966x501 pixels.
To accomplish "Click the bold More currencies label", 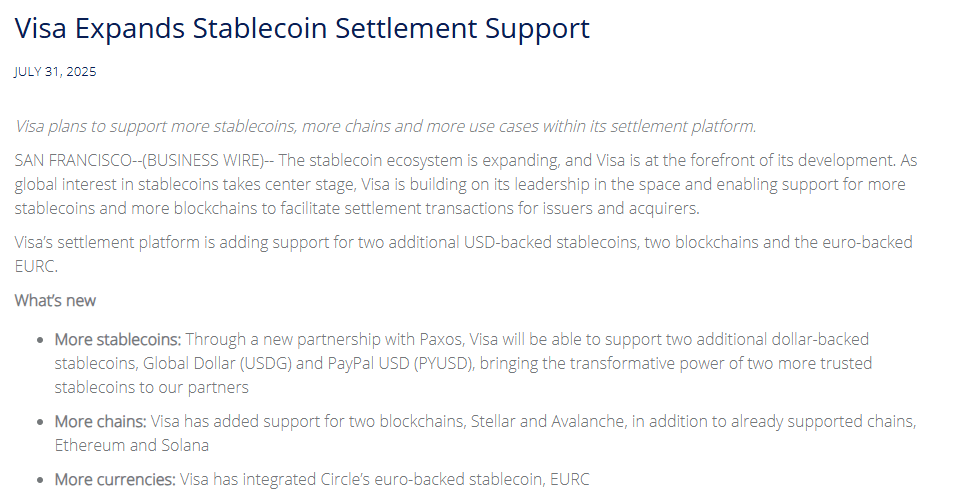I will (x=115, y=479).
